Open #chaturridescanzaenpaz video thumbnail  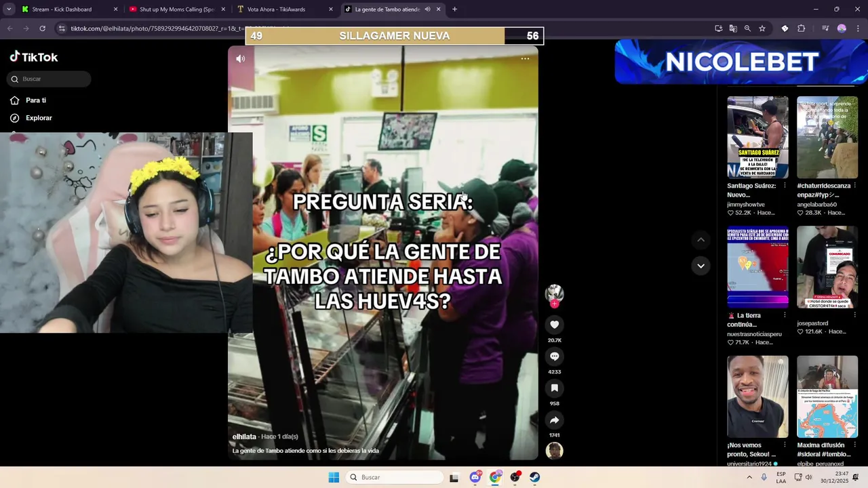pos(827,137)
